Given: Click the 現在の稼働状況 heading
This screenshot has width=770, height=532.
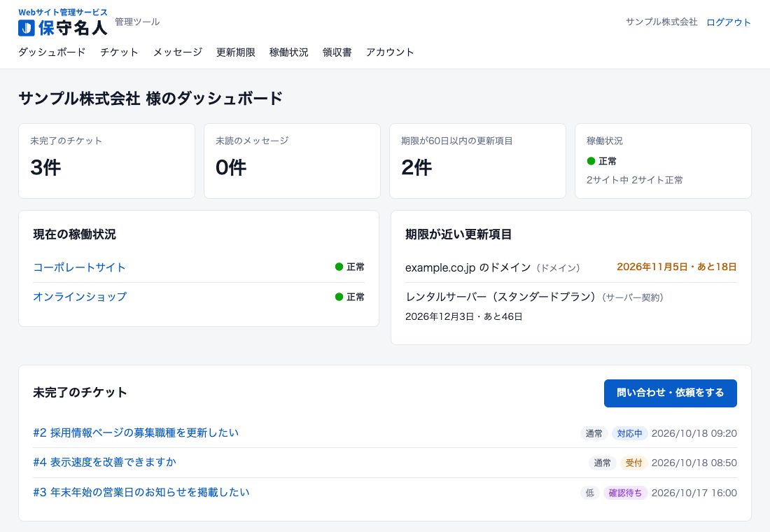Looking at the screenshot, I should tap(75, 234).
